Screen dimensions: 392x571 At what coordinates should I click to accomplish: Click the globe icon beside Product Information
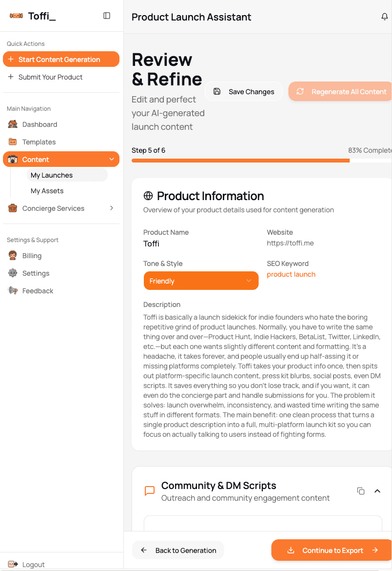148,196
